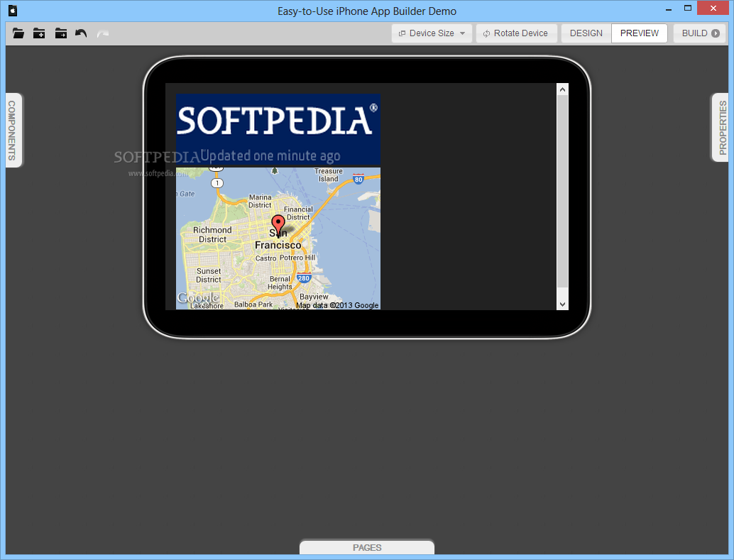This screenshot has width=734, height=560.
Task: Click 'Marina District' label on the map
Action: point(261,202)
